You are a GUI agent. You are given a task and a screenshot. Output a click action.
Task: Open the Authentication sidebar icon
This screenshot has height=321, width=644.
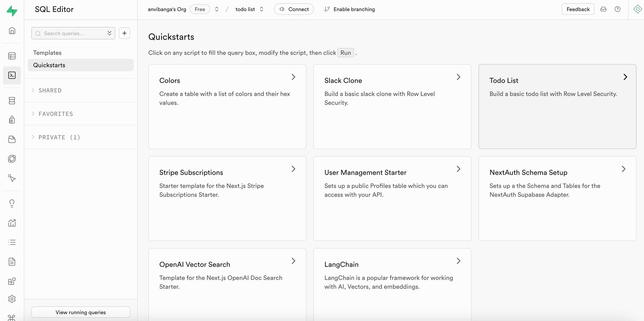(12, 120)
